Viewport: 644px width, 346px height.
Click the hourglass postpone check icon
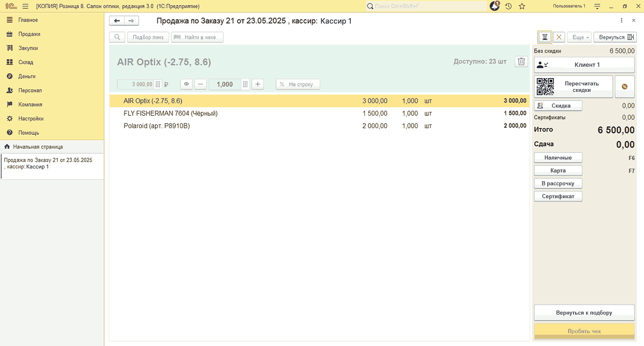pyautogui.click(x=545, y=37)
